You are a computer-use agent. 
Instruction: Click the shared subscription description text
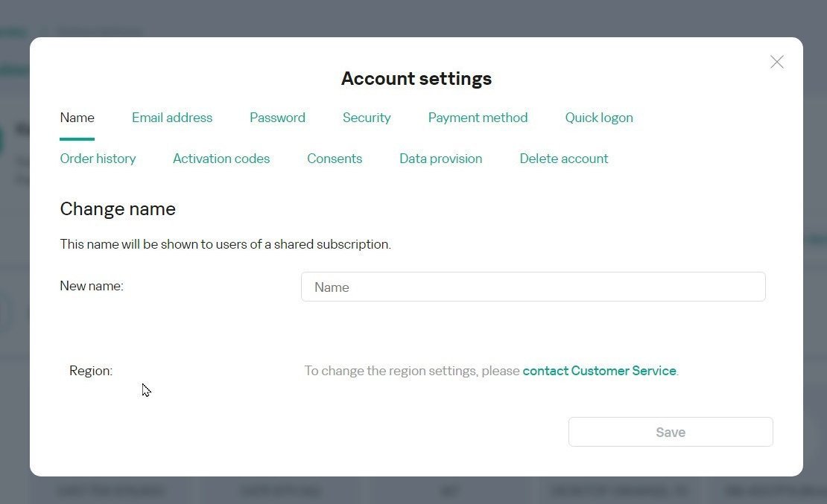click(x=225, y=244)
